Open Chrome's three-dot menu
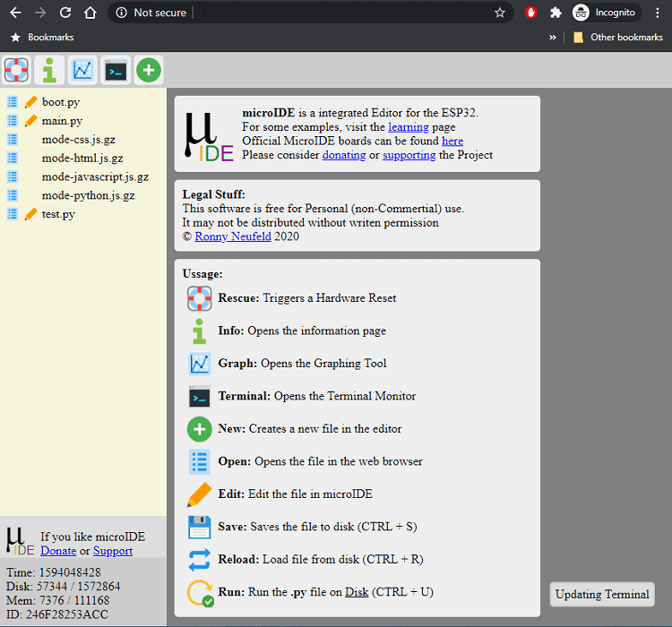Image resolution: width=672 pixels, height=627 pixels. [658, 13]
